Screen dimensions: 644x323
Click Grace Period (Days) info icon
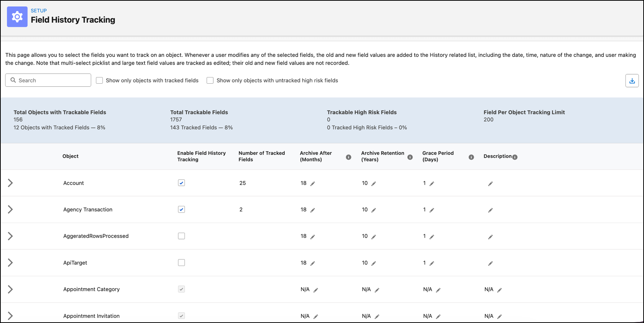[471, 157]
